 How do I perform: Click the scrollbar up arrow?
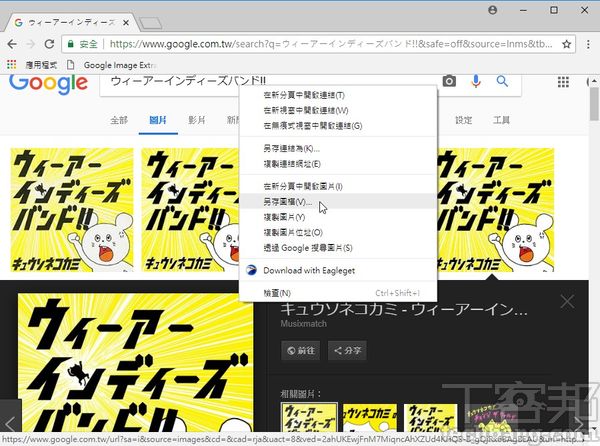594,81
